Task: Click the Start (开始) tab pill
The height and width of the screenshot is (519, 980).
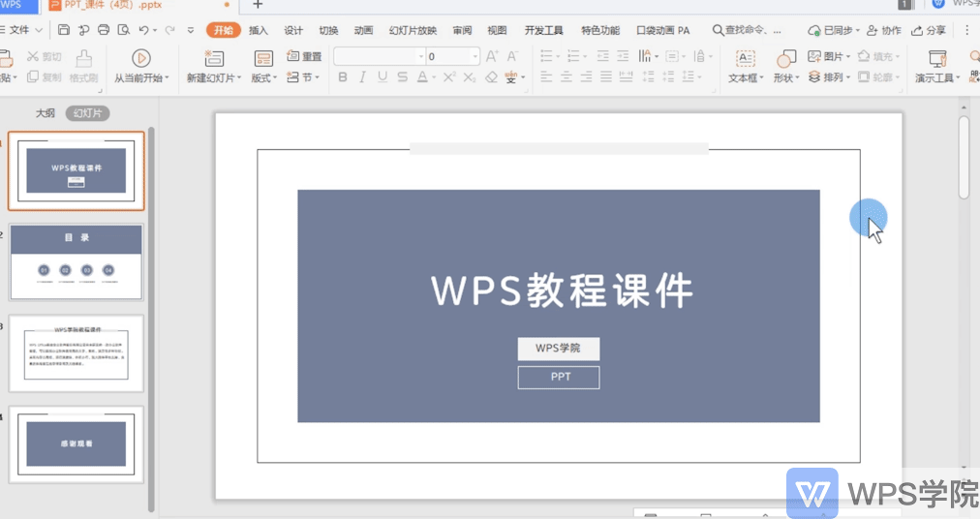Action: [x=223, y=30]
